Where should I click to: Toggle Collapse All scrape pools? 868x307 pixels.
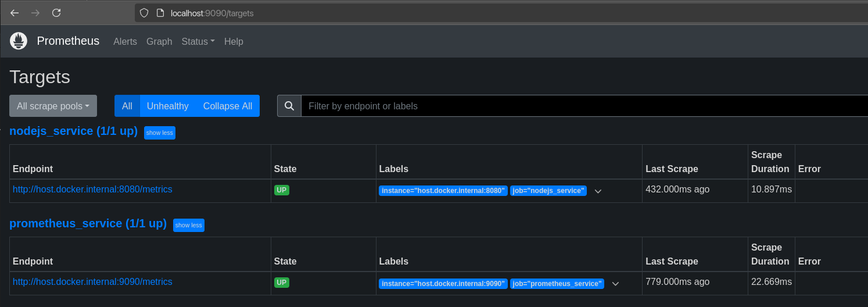(x=228, y=106)
